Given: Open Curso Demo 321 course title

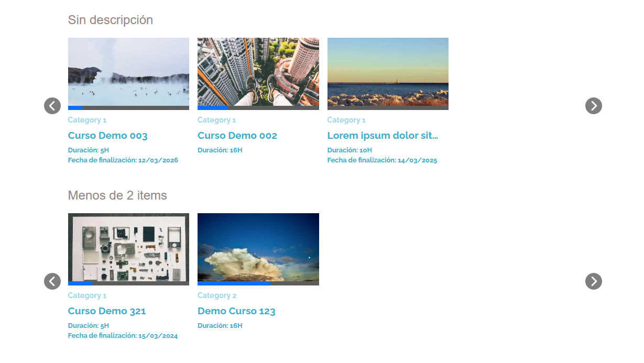Looking at the screenshot, I should 107,311.
